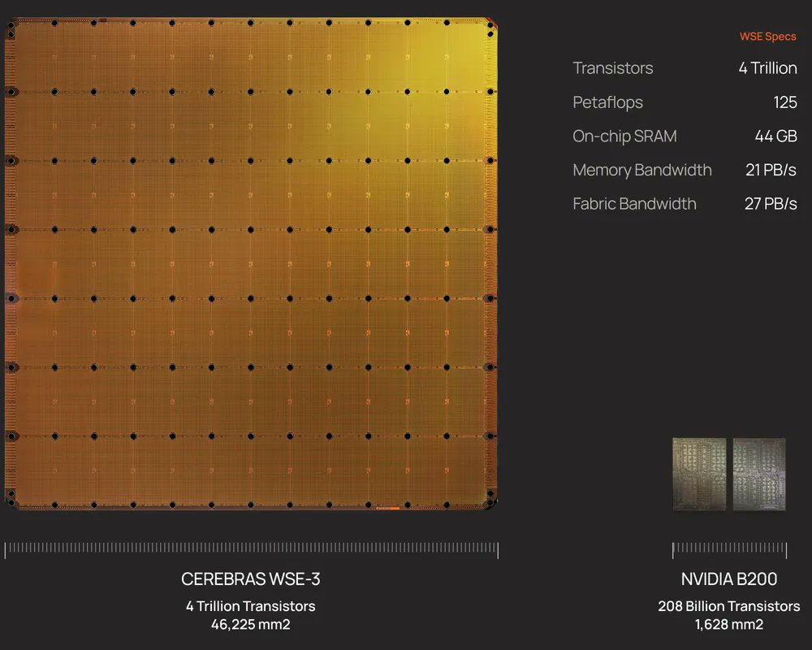The image size is (812, 650).
Task: Select the 'On-chip SRAM' label
Action: click(624, 136)
